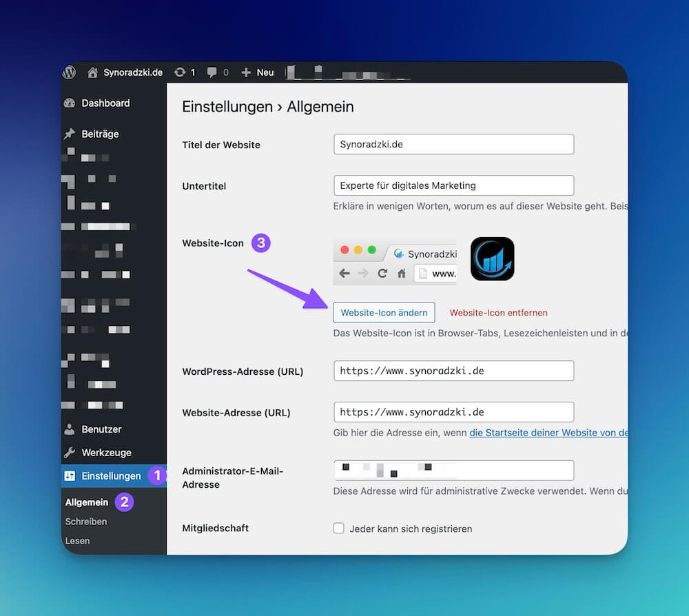Click the Beiträge pin icon
Image resolution: width=689 pixels, height=616 pixels.
70,134
